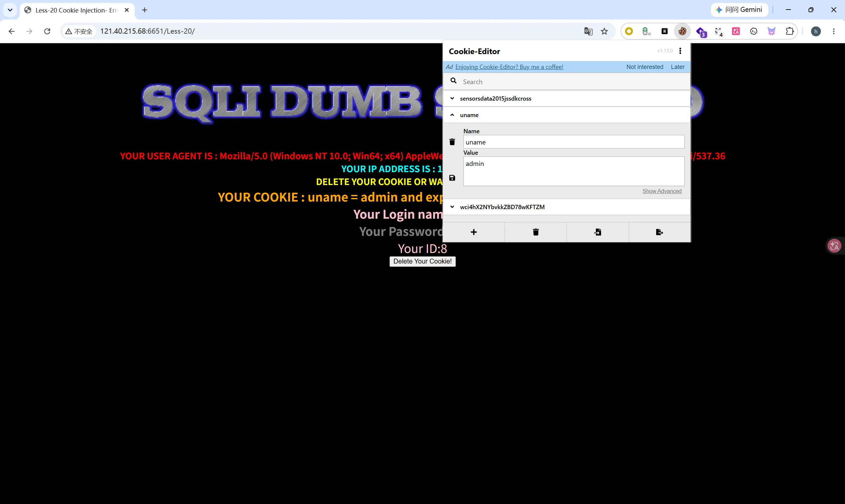
Task: Open the Chrome extensions puzzle icon
Action: [789, 31]
